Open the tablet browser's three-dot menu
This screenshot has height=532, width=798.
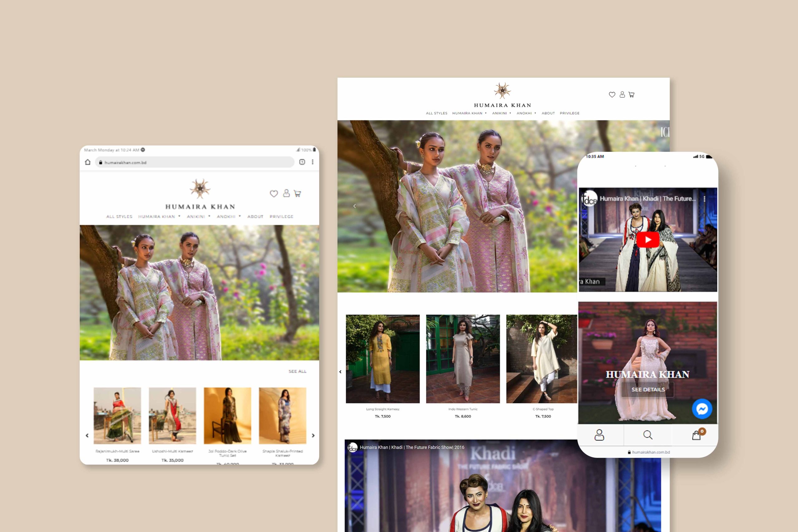[x=312, y=162]
